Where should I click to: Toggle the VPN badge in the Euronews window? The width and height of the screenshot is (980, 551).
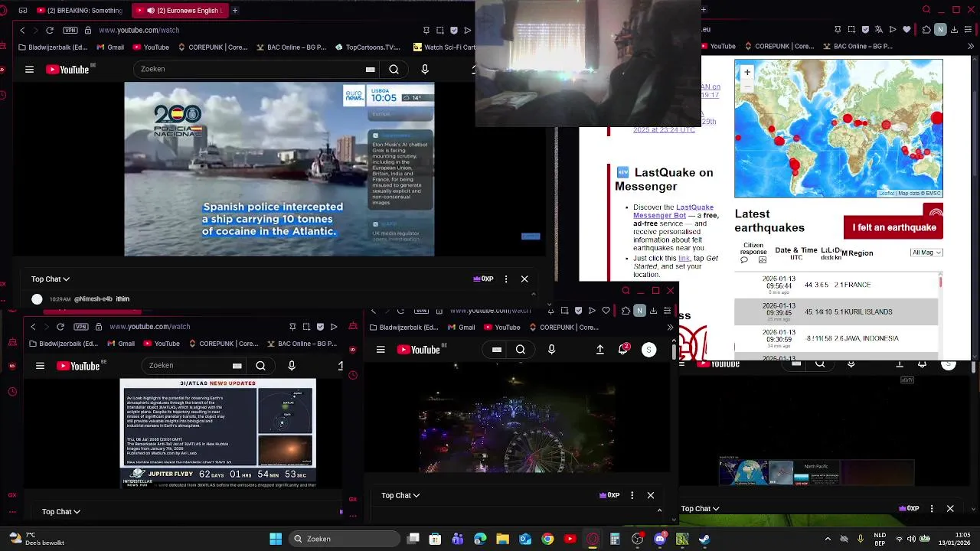tap(70, 30)
